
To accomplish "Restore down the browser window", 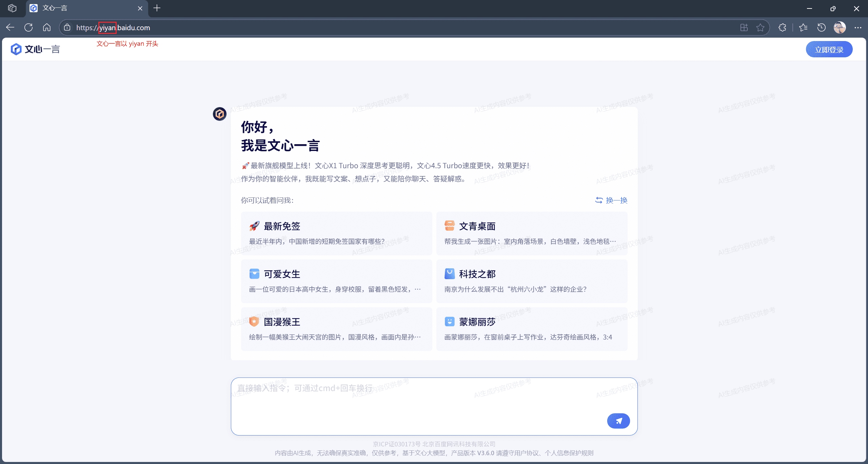I will coord(833,8).
